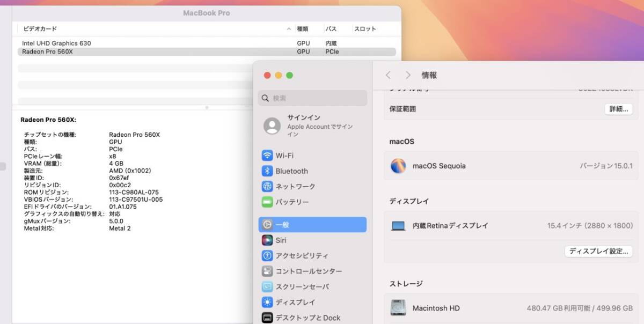Click ROM revision 113-C980AL-075

134,192
